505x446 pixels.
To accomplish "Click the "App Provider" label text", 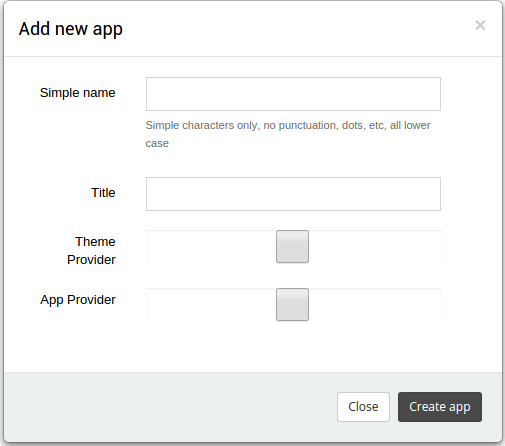I will (78, 300).
